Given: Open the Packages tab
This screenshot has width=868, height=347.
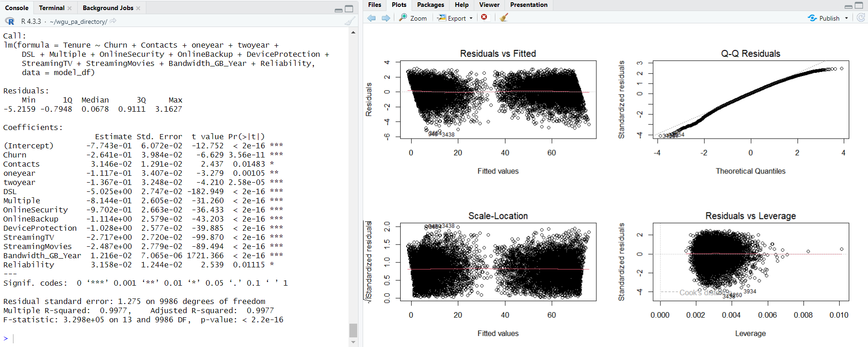Looking at the screenshot, I should 431,5.
